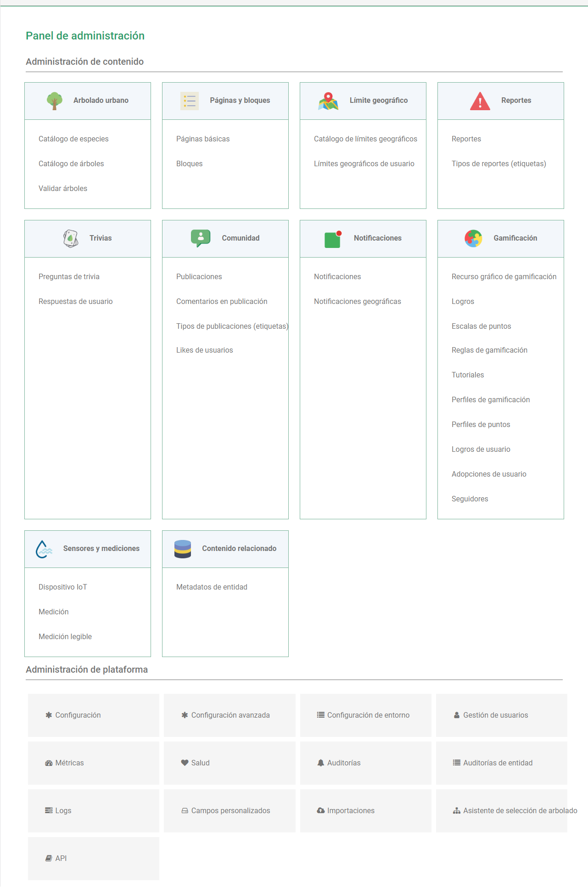Click the database Contenido relacionado icon
This screenshot has width=588, height=888.
[183, 549]
